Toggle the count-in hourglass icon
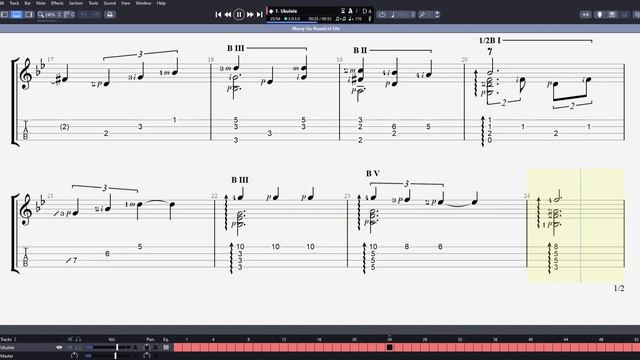640x360 pixels. point(343,11)
